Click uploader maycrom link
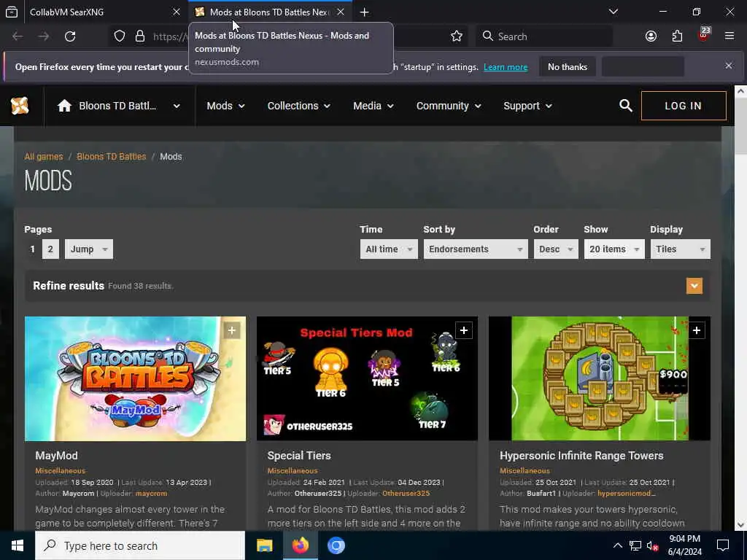Image resolution: width=747 pixels, height=560 pixels. tap(151, 494)
